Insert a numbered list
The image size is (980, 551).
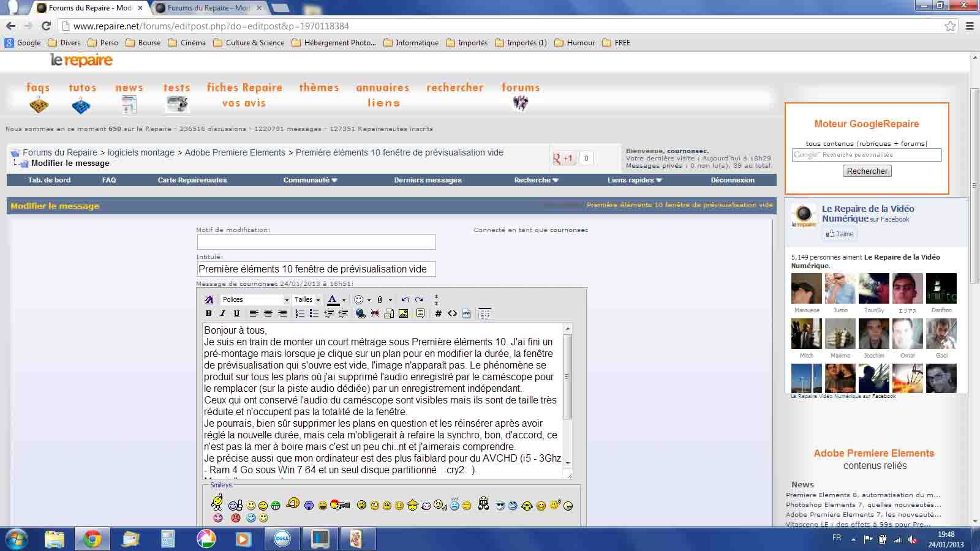300,313
